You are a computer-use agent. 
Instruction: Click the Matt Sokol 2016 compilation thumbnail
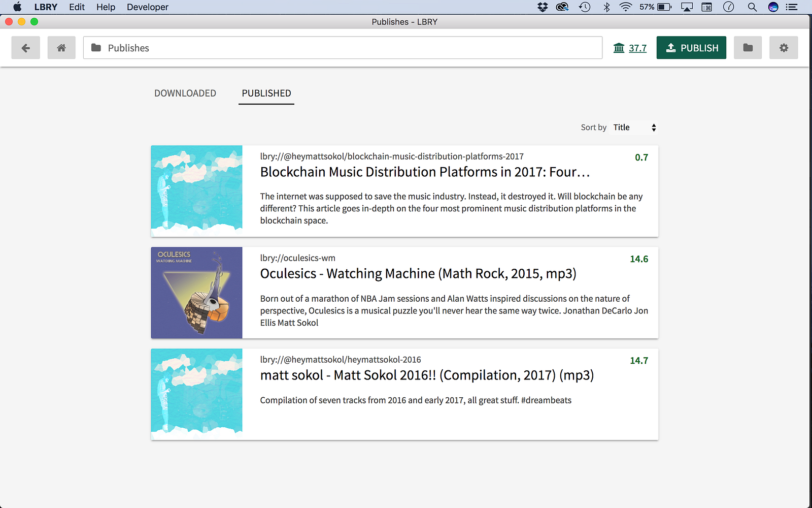pyautogui.click(x=196, y=394)
